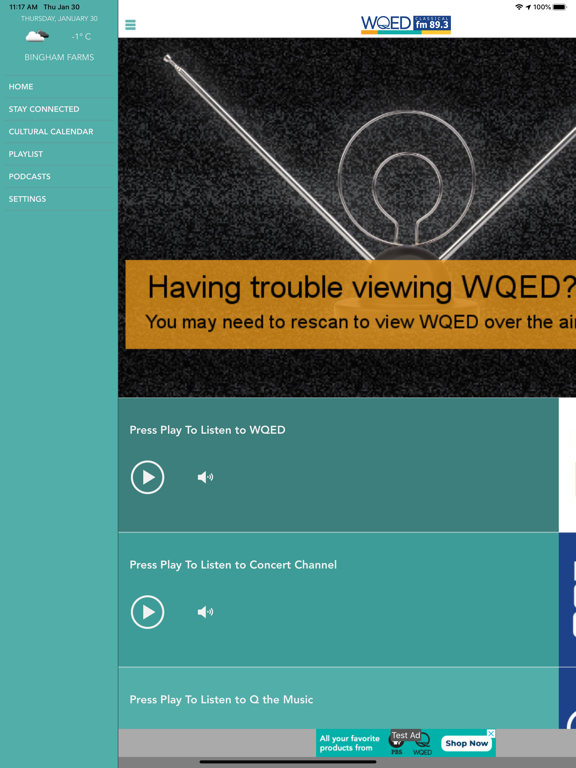Tap Shop Now in the ad
The height and width of the screenshot is (768, 576).
pos(467,743)
